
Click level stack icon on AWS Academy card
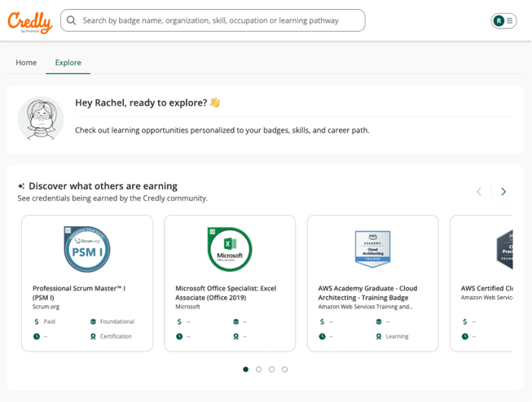tap(379, 321)
